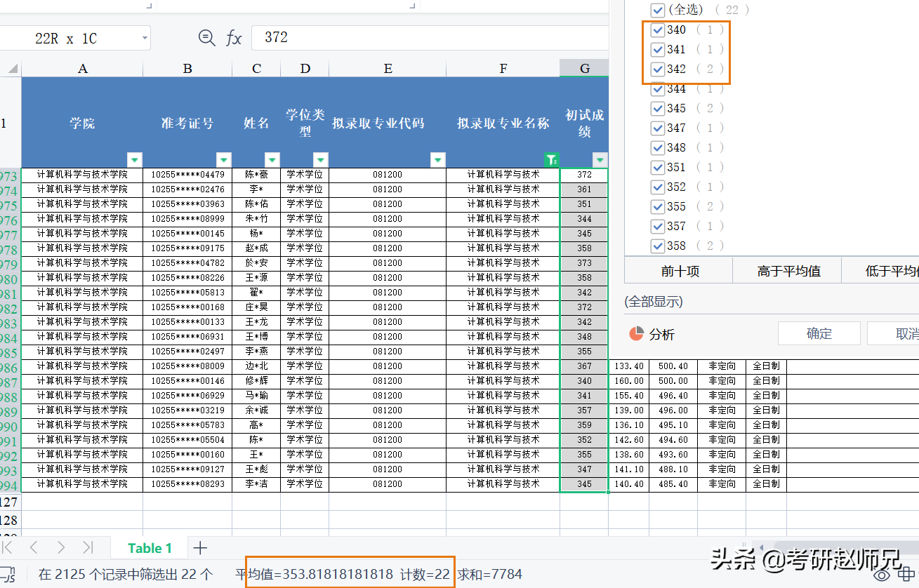Screen dimensions: 919x588
Task: Open the JS macro icon in status bar
Action: (x=8, y=573)
